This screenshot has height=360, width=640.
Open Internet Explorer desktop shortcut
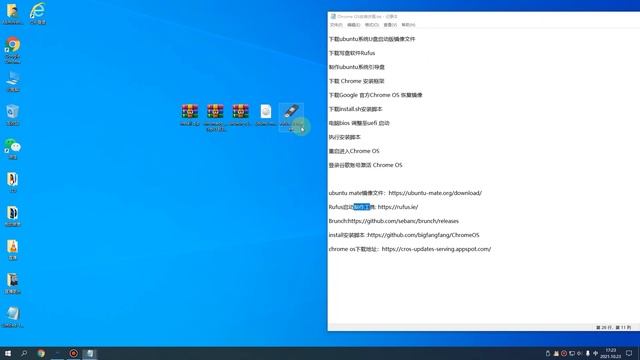[x=38, y=13]
